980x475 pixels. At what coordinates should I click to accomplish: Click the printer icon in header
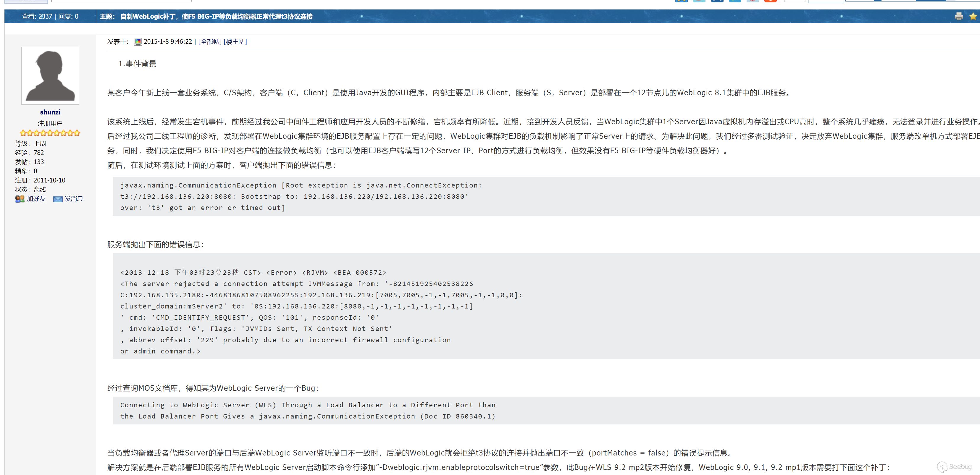pyautogui.click(x=958, y=16)
